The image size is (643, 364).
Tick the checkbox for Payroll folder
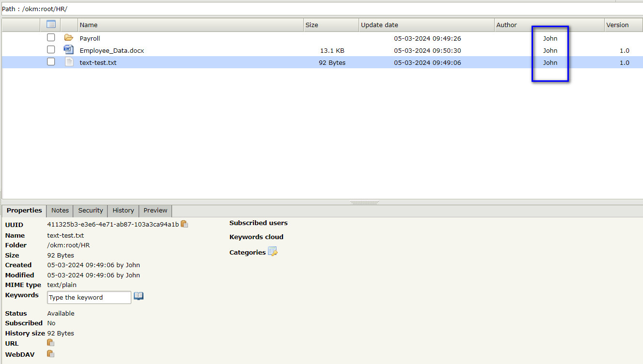[51, 38]
